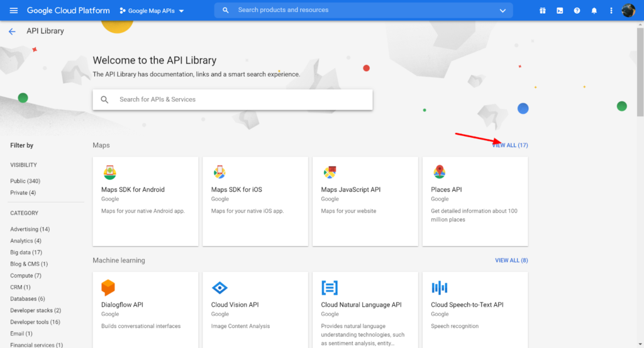Filter by Private (4) visibility
The height and width of the screenshot is (348, 644).
tap(23, 193)
